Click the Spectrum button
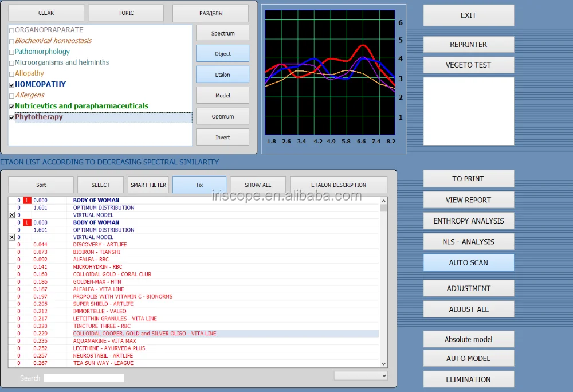Screen dimensions: 573x392 (x=222, y=33)
